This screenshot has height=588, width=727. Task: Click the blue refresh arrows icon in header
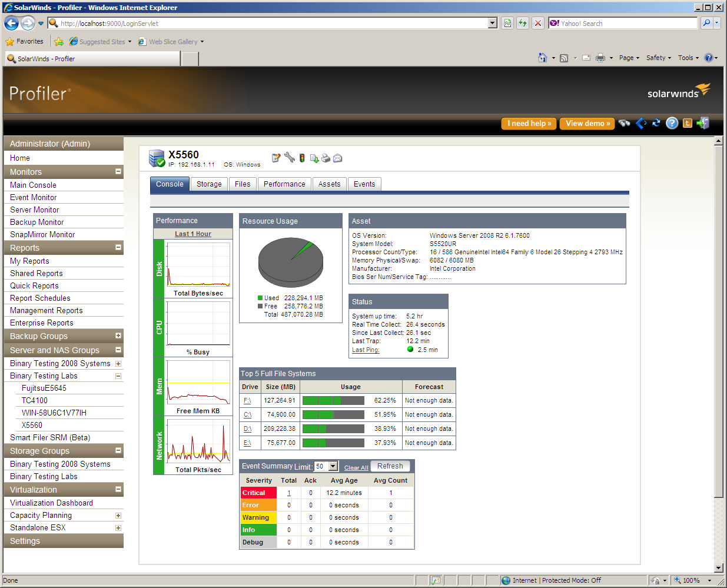coord(656,123)
